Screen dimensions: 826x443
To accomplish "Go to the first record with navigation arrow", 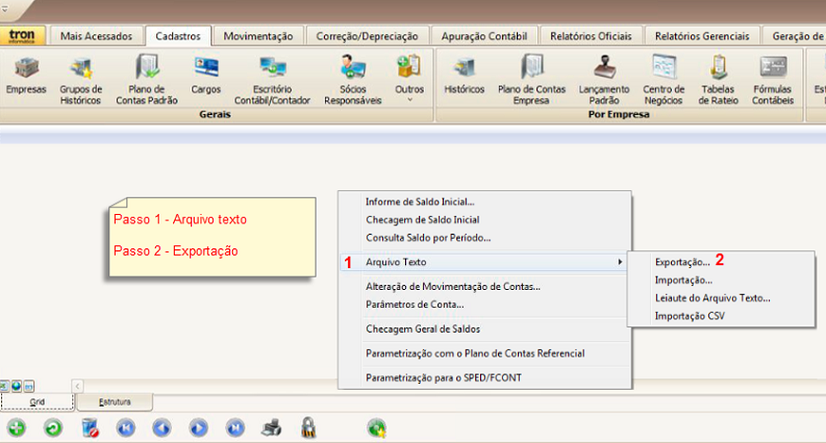I will click(x=125, y=428).
